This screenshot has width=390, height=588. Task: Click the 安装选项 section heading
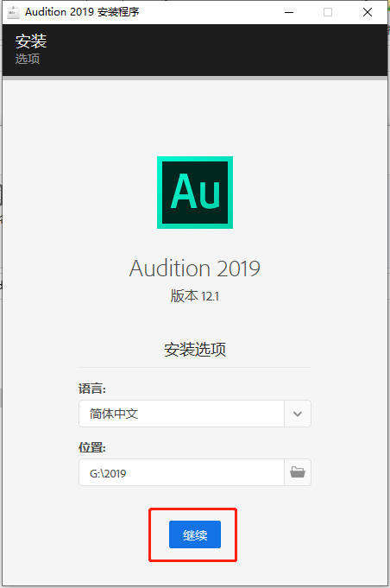195,350
